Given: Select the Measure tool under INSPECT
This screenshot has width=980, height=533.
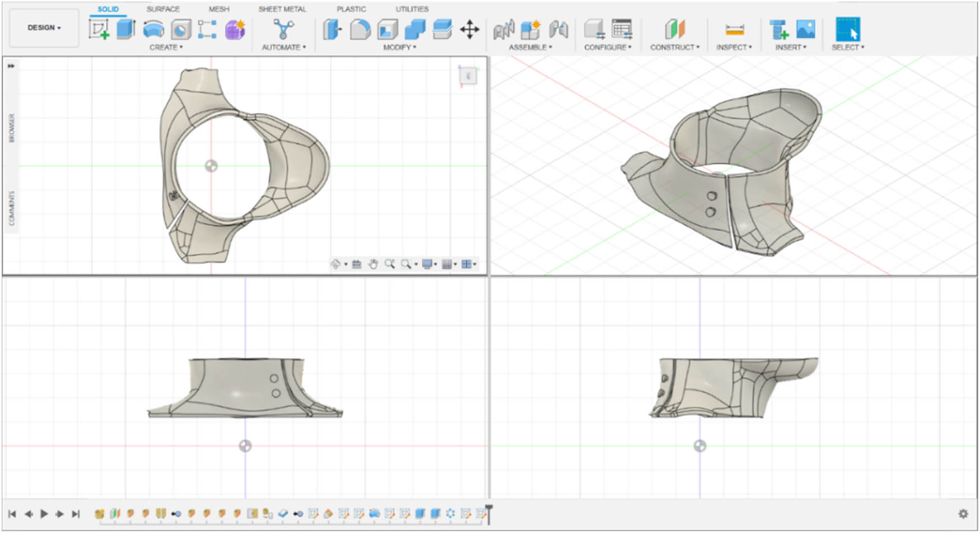Looking at the screenshot, I should pyautogui.click(x=734, y=29).
